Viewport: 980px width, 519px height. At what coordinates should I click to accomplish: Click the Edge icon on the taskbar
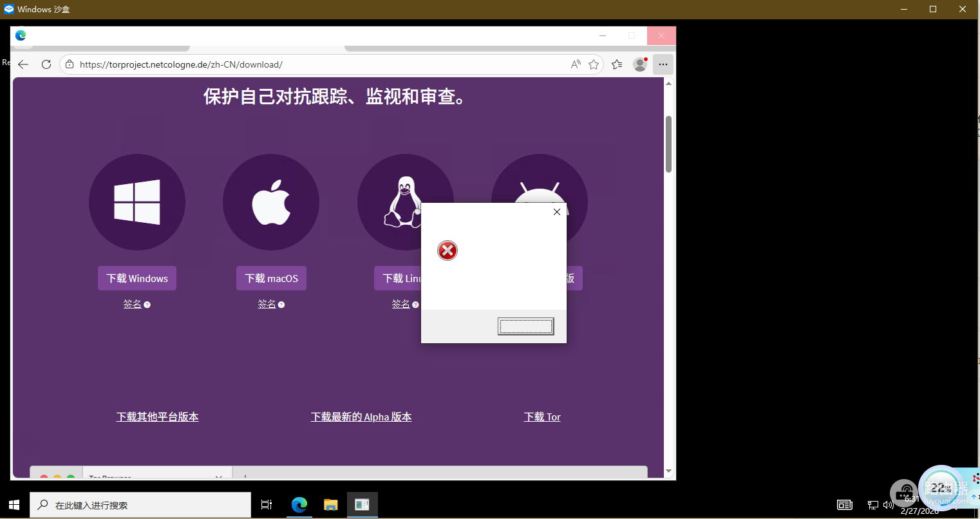(x=299, y=505)
